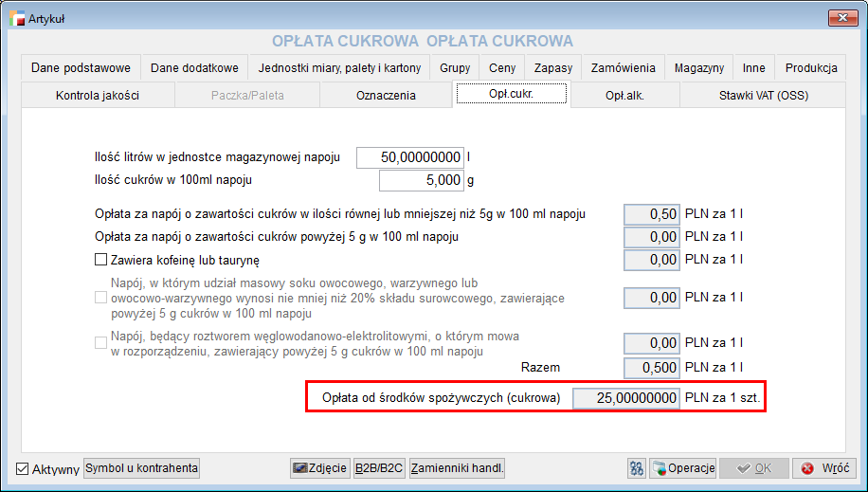Image resolution: width=868 pixels, height=492 pixels.
Task: Click the sugar amount per 100ml field
Action: 422,180
